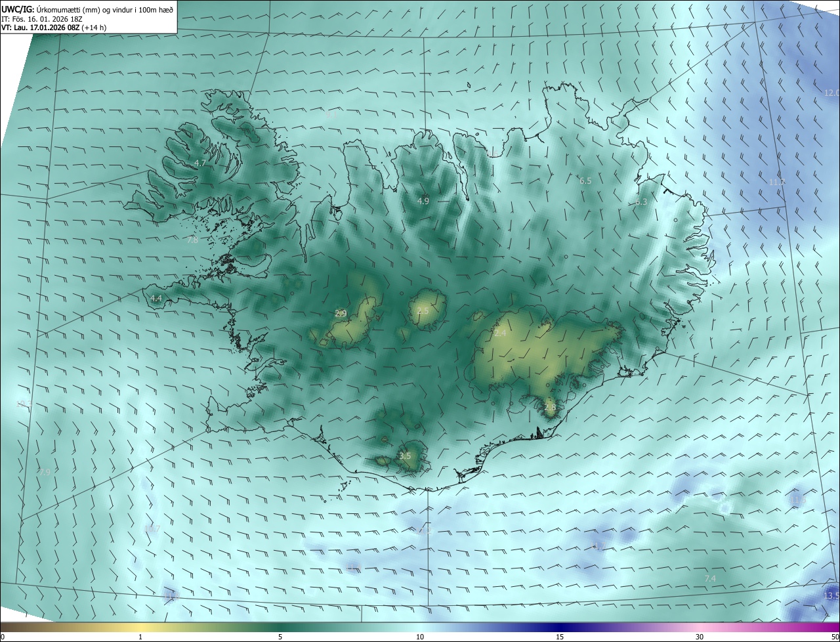Click the 4.7 value in the Westfjords
This screenshot has height=642, width=840.
tap(201, 163)
